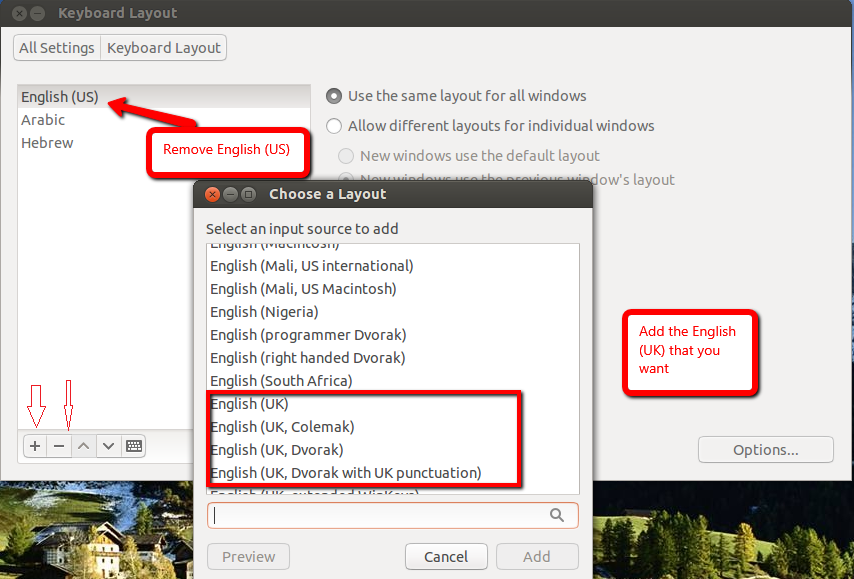Select Hebrew in the layout list
This screenshot has width=854, height=579.
pos(47,143)
